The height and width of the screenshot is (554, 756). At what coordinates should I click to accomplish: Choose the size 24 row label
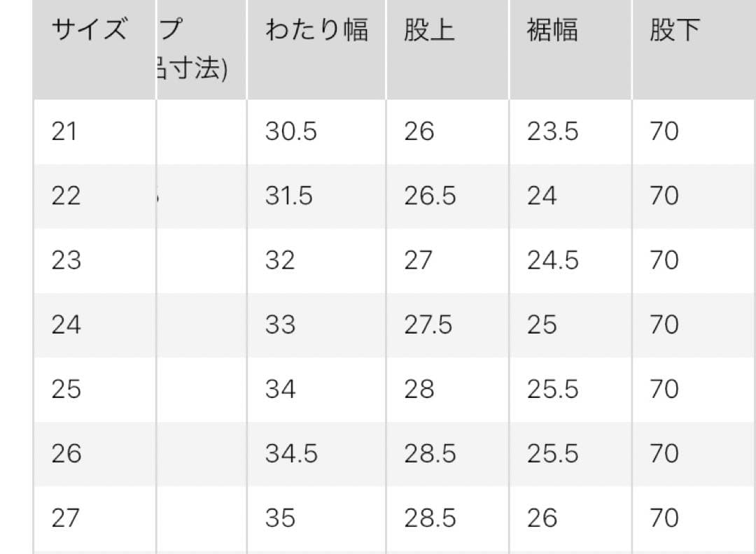66,325
